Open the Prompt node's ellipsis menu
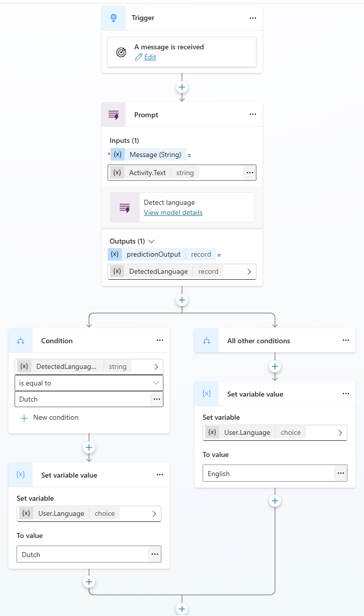 (x=253, y=114)
